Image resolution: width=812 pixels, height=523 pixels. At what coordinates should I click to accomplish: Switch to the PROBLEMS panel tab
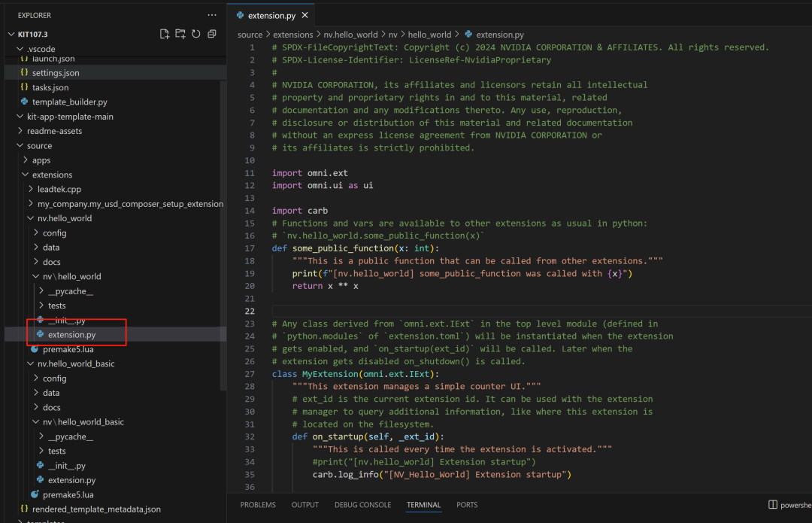click(x=258, y=505)
